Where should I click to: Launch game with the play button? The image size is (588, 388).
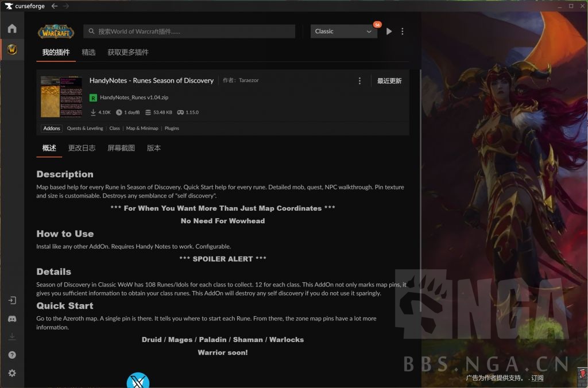pos(389,32)
